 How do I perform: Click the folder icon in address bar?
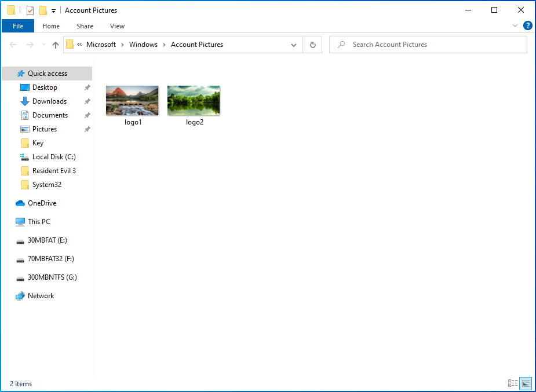coord(70,45)
